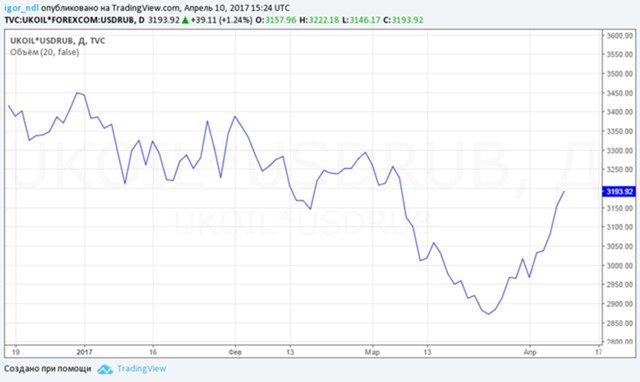Click the 3400.00 price axis label

[620, 112]
